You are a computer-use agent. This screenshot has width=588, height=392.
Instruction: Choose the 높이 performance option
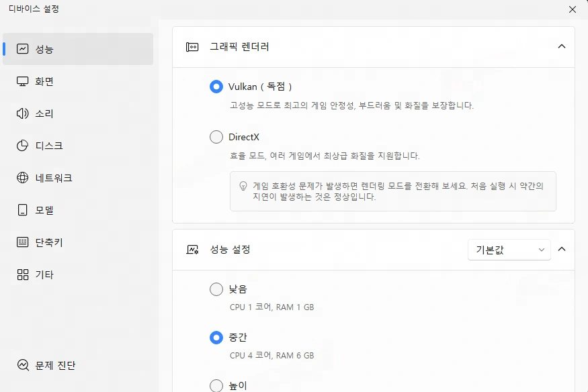click(216, 385)
